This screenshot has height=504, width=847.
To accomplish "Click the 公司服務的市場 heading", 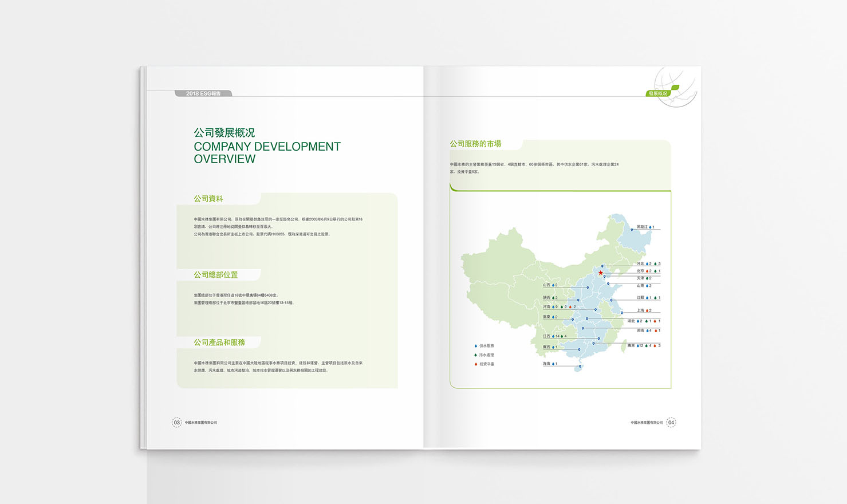I will tap(475, 144).
